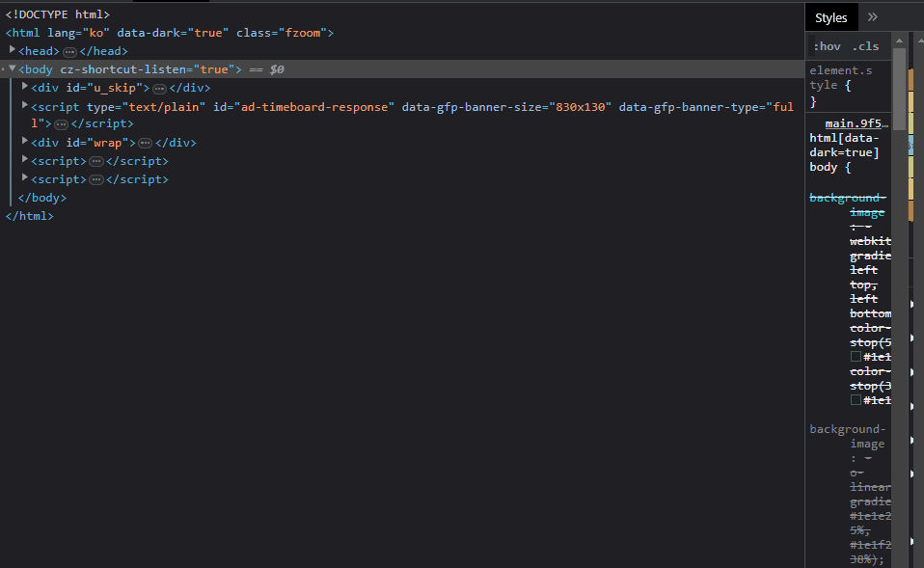The height and width of the screenshot is (568, 924).
Task: Click the ellipsis icon in the last script tag
Action: [95, 179]
